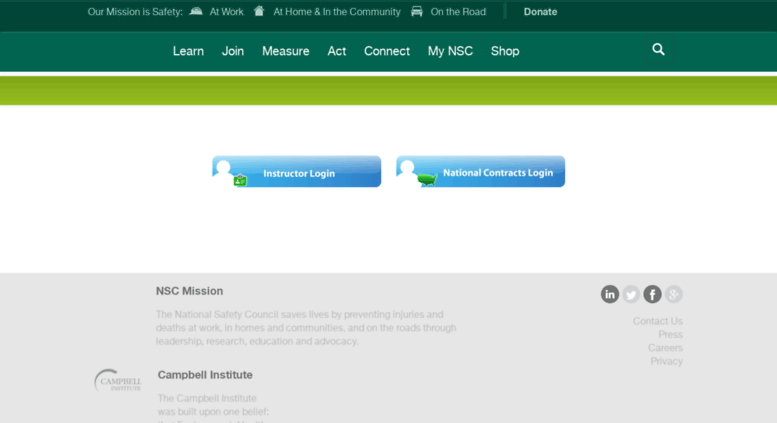Click the Instructor Login button
This screenshot has height=423, width=777.
(297, 172)
